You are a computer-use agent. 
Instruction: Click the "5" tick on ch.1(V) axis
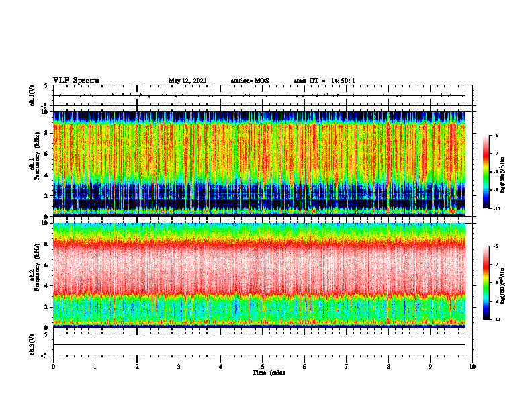click(x=47, y=85)
